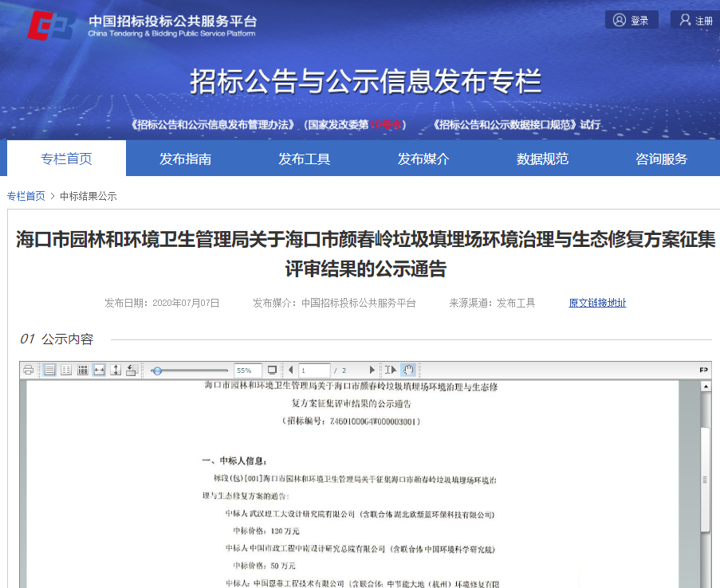
Task: Click the 中标结果公示 breadcrumb text
Action: point(89,197)
